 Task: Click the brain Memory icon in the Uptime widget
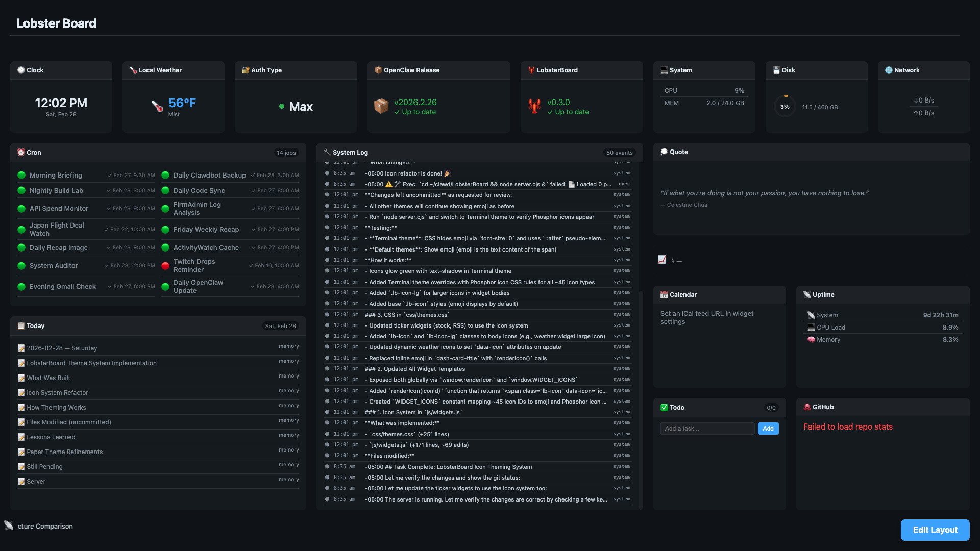pos(811,339)
